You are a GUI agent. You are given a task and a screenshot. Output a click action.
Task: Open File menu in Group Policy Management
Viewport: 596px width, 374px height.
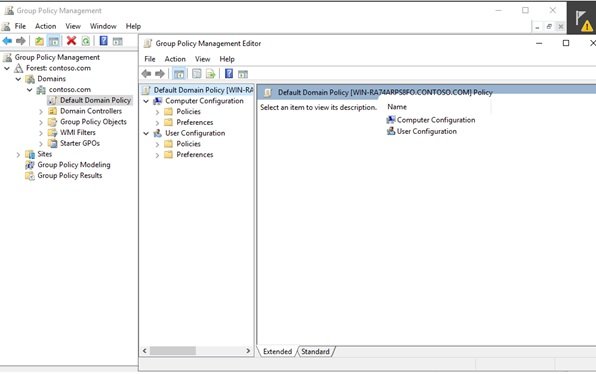(20, 26)
